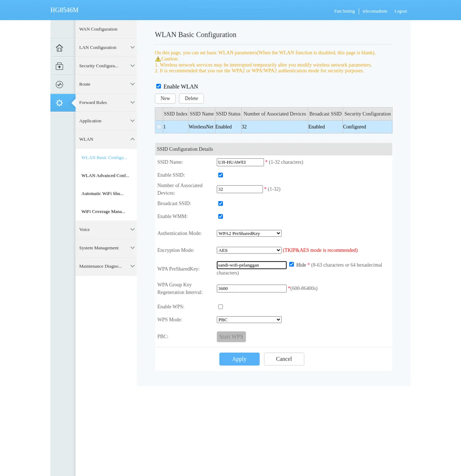
Task: Focus Number of Associated Devices field
Action: pyautogui.click(x=240, y=189)
